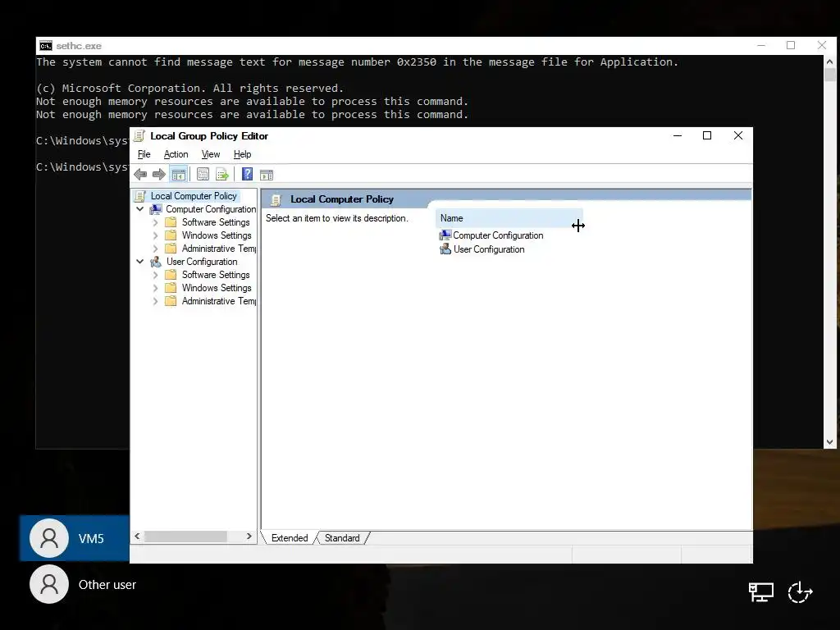Switch to the Extended tab
840x630 pixels.
click(x=290, y=538)
